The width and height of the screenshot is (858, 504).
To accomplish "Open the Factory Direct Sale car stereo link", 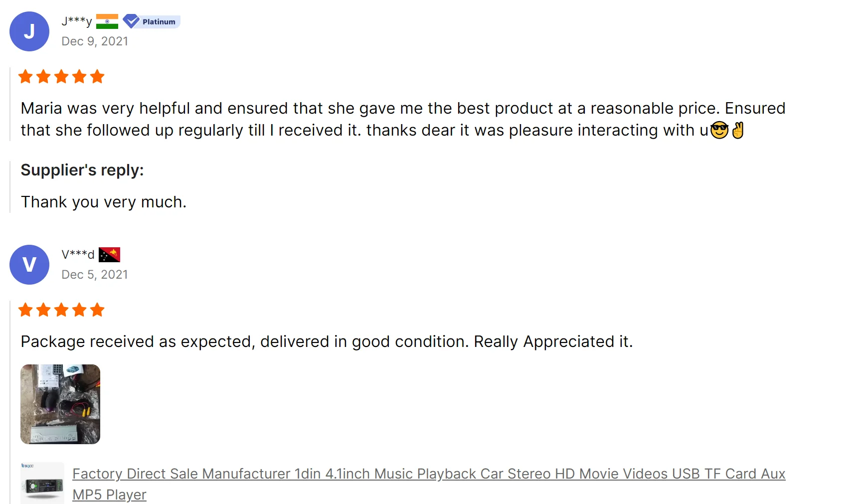I will click(428, 474).
